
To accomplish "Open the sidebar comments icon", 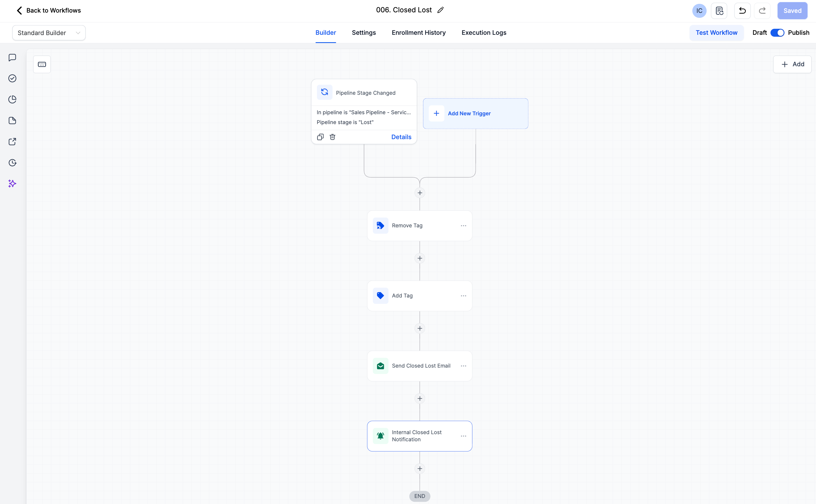I will coord(12,58).
